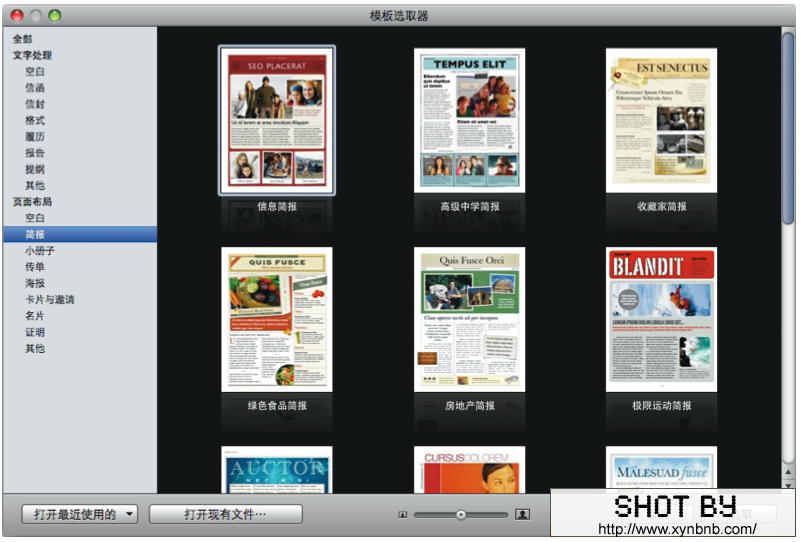Select 格式 in the sidebar
The width and height of the screenshot is (801, 542).
[x=35, y=121]
